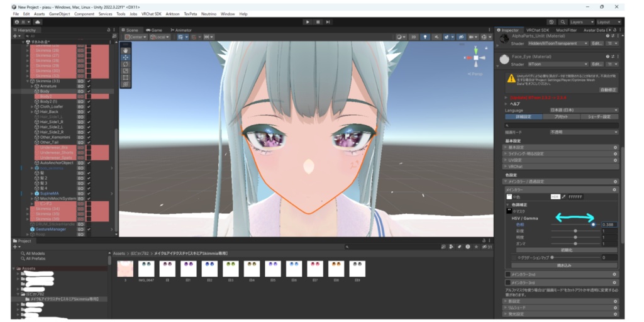Pick main color with eyedropper
Image resolution: width=644 pixels, height=322 pixels.
pos(564,197)
